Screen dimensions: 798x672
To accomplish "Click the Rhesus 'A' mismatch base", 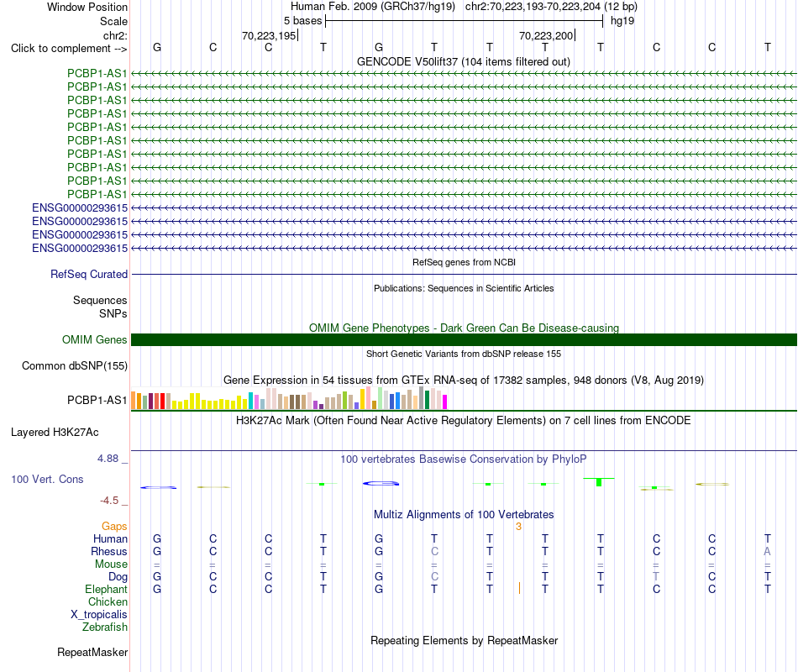I will [767, 551].
